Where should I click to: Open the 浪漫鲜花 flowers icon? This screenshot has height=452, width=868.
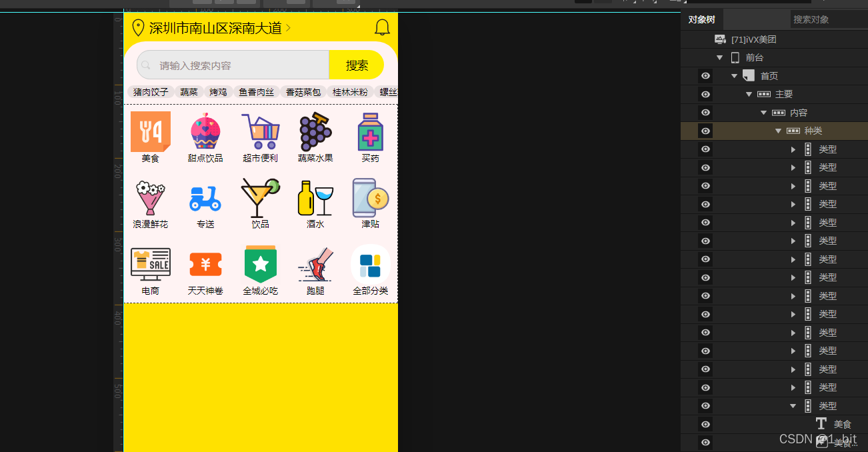[x=150, y=199]
